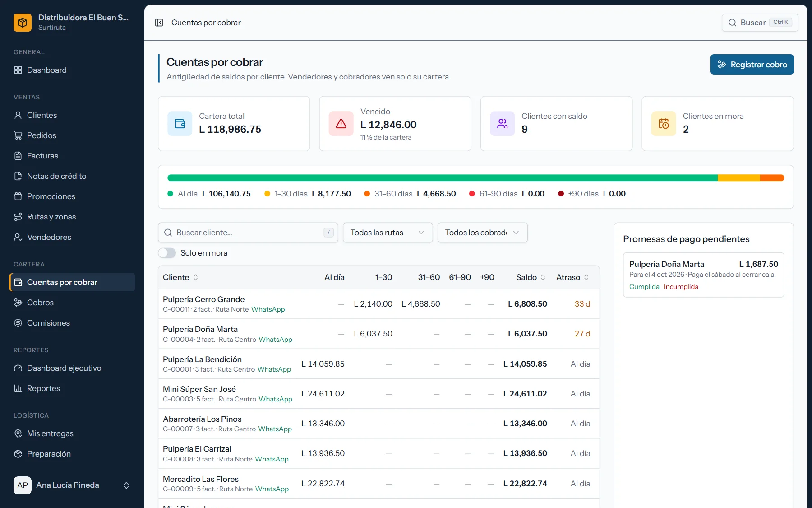Sort table by Atraso column
Screen dimensions: 812x508
572,277
